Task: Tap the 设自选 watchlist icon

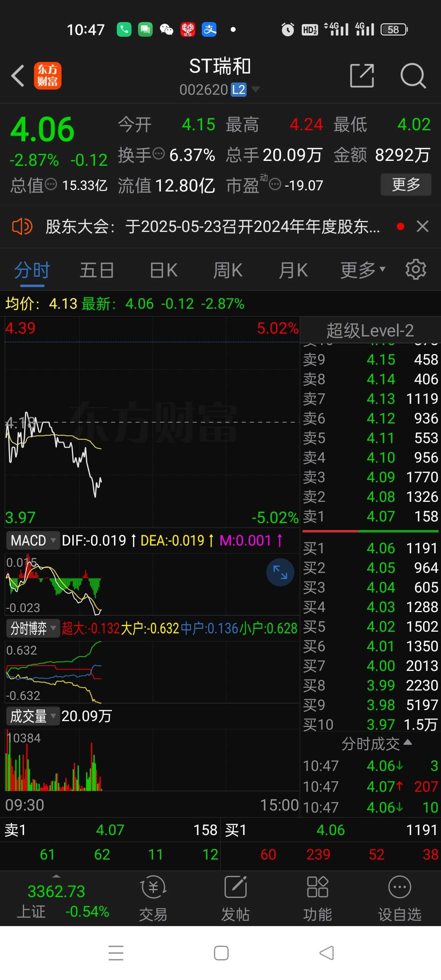Action: click(x=399, y=899)
